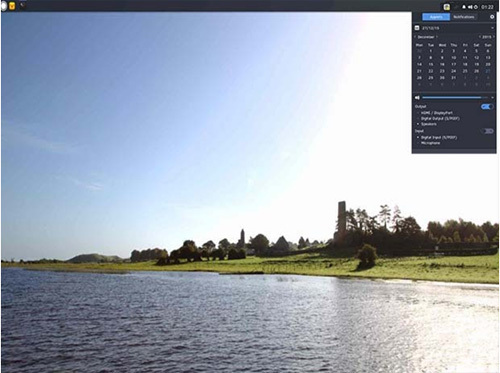The image size is (500, 373).
Task: Toggle the Input switch on
Action: pyautogui.click(x=487, y=131)
